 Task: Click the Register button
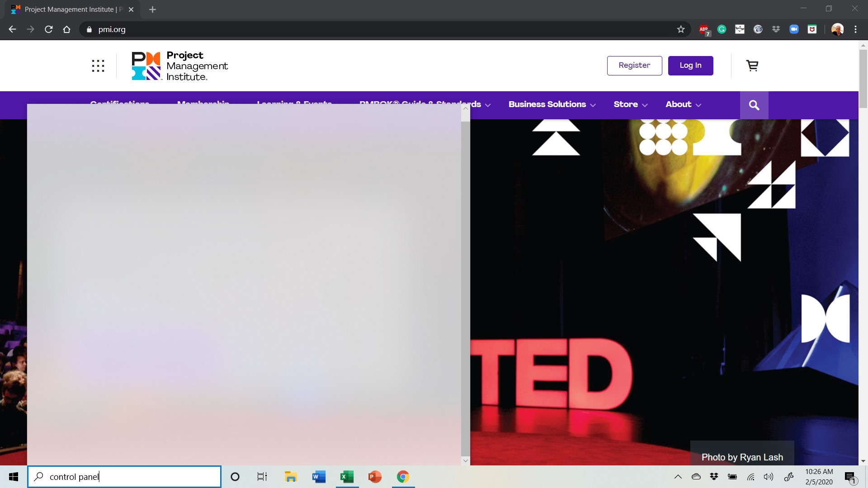(x=634, y=66)
